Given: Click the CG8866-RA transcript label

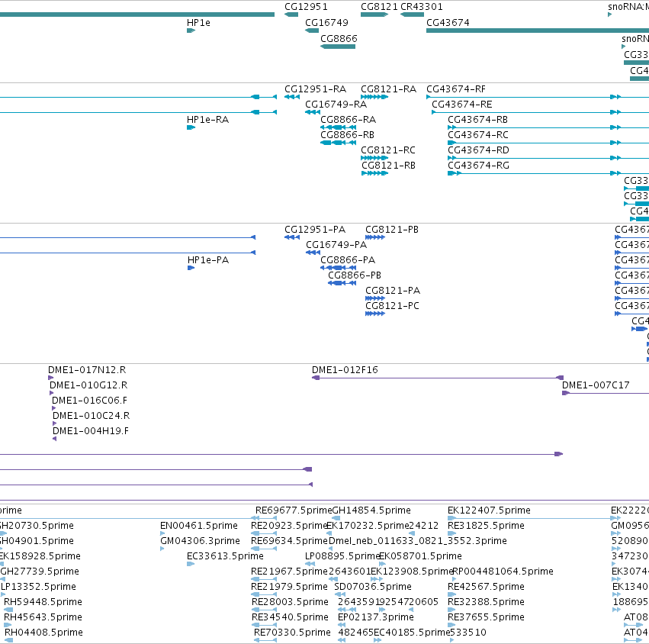Looking at the screenshot, I should tap(348, 120).
